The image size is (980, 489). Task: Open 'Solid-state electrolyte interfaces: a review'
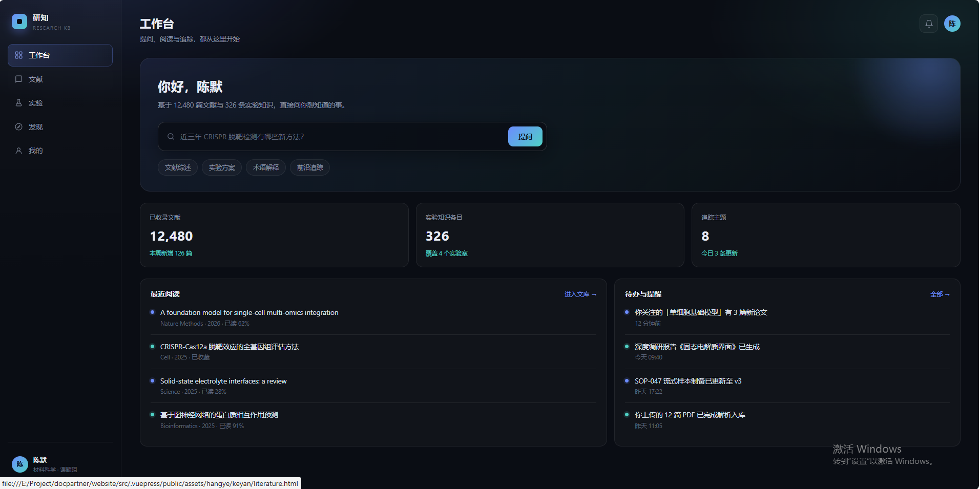pos(223,381)
